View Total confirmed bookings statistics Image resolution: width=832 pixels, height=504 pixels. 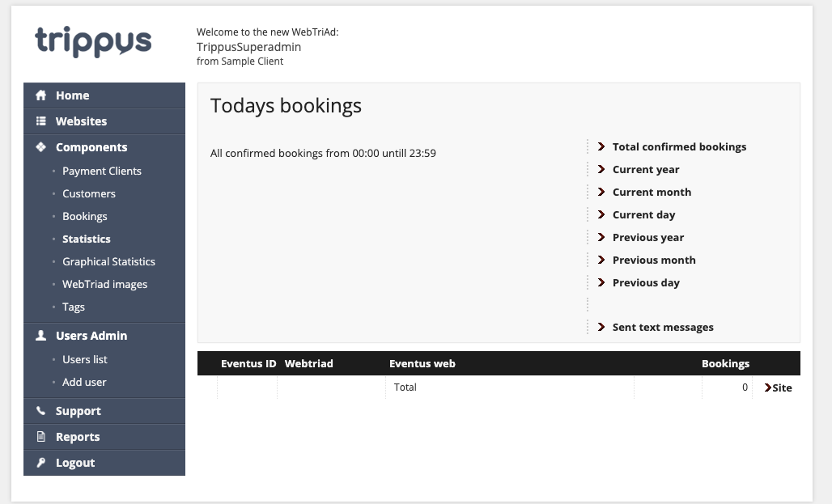tap(679, 146)
